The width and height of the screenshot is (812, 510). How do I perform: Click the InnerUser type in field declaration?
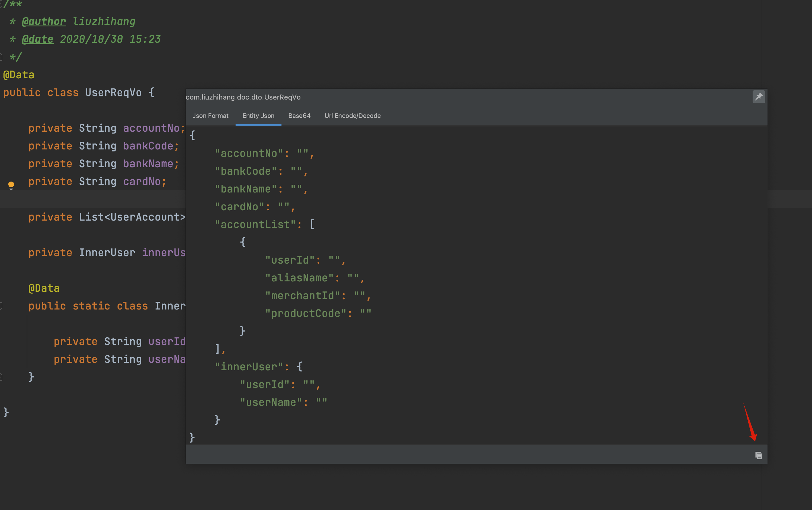pos(107,253)
